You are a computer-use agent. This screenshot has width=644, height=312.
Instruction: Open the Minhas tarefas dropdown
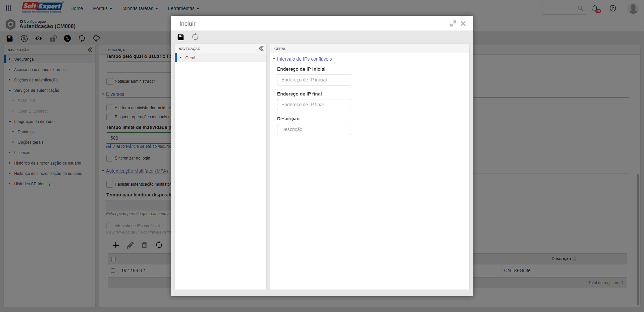tap(140, 8)
